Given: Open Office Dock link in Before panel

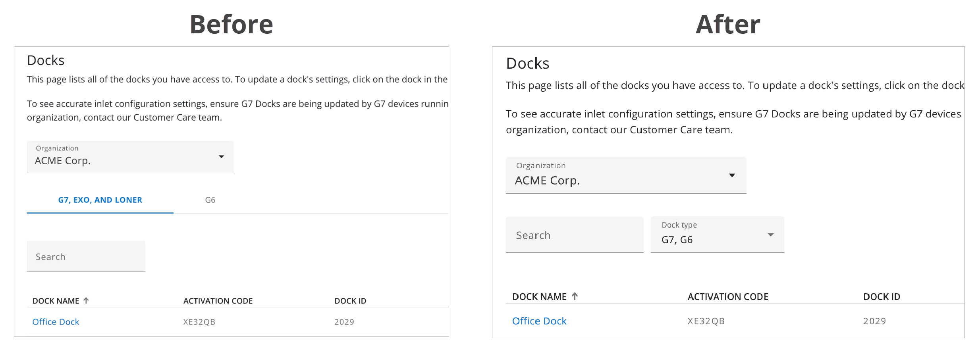Looking at the screenshot, I should [56, 322].
